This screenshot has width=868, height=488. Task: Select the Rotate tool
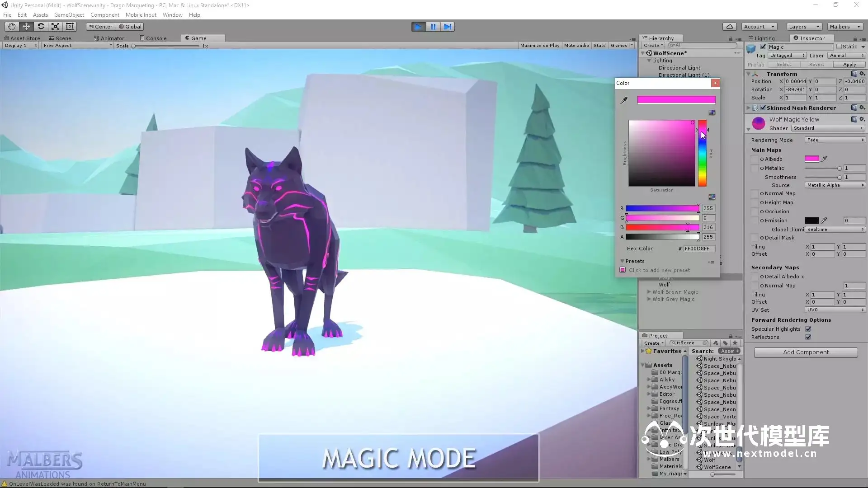click(x=41, y=27)
